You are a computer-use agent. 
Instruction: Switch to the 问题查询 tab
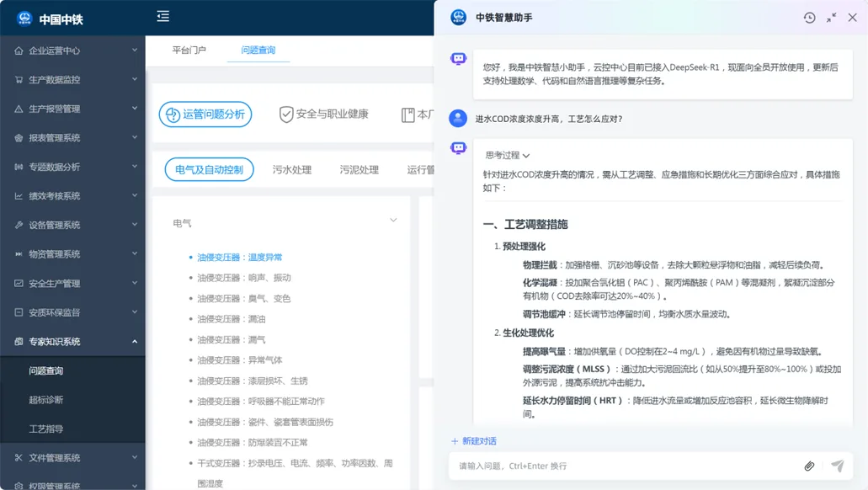point(258,50)
